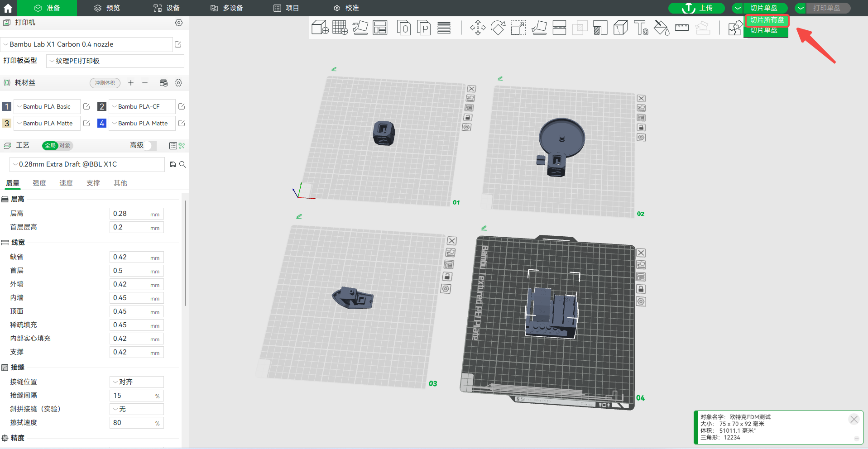Click the Split to objects icon
Screen dimensions: 868x449
pos(403,28)
